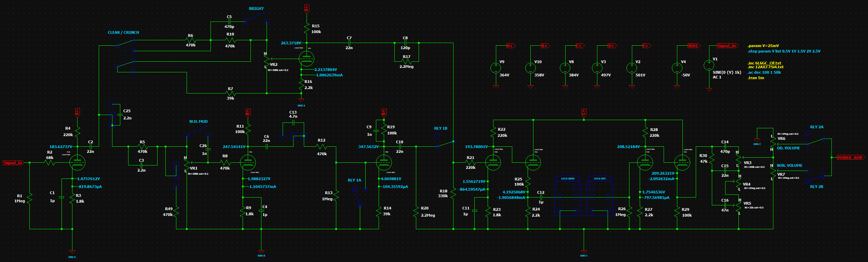Select the VR2 potentiometer
The height and width of the screenshot is (262, 868).
pyautogui.click(x=267, y=62)
